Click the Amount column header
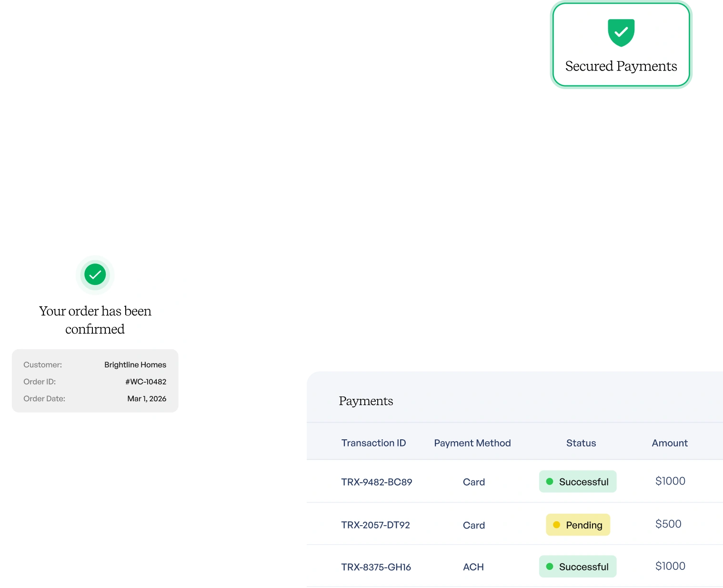The width and height of the screenshot is (723, 588). 670,443
